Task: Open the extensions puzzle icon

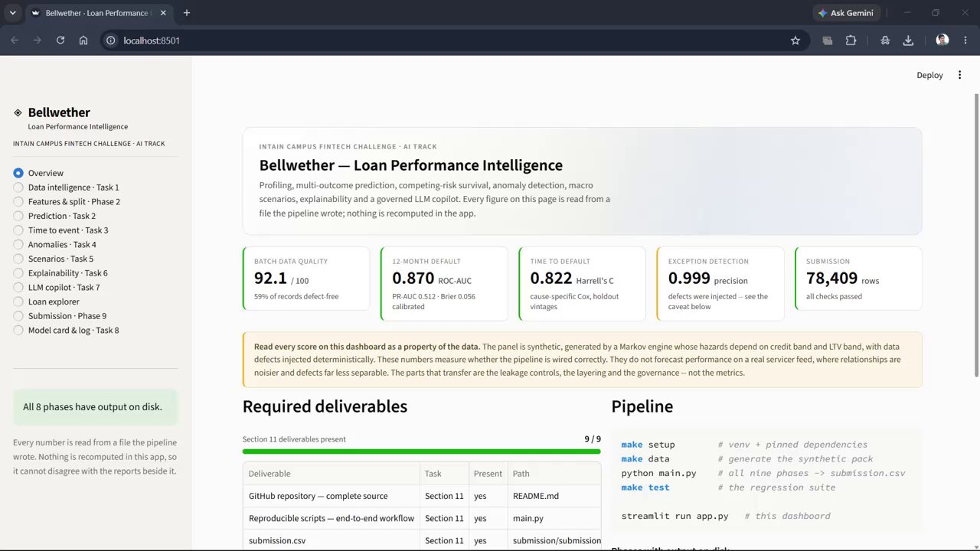Action: (851, 41)
